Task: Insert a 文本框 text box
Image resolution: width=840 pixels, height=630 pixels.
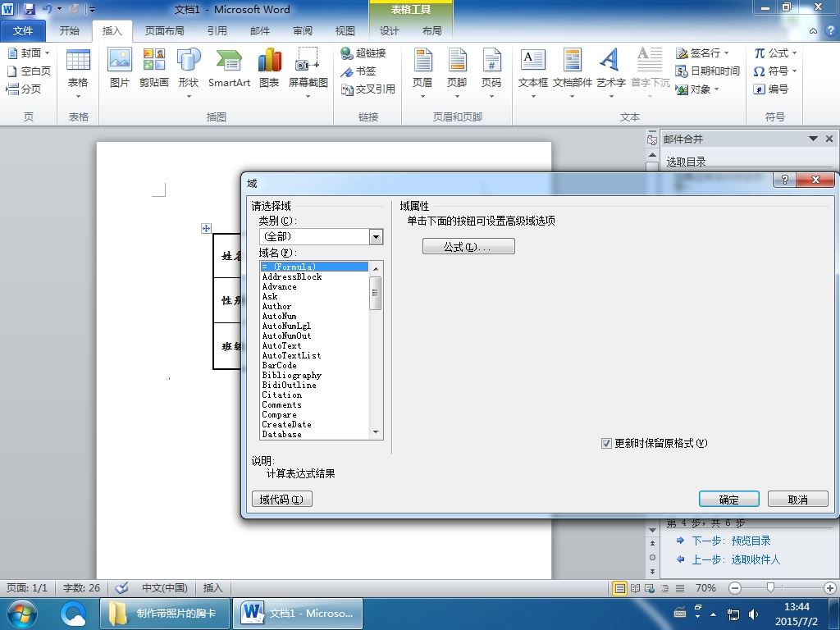Action: [533, 72]
